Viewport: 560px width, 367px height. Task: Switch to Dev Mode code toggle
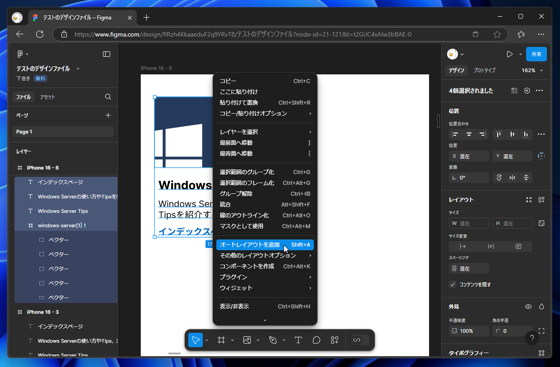click(x=357, y=340)
